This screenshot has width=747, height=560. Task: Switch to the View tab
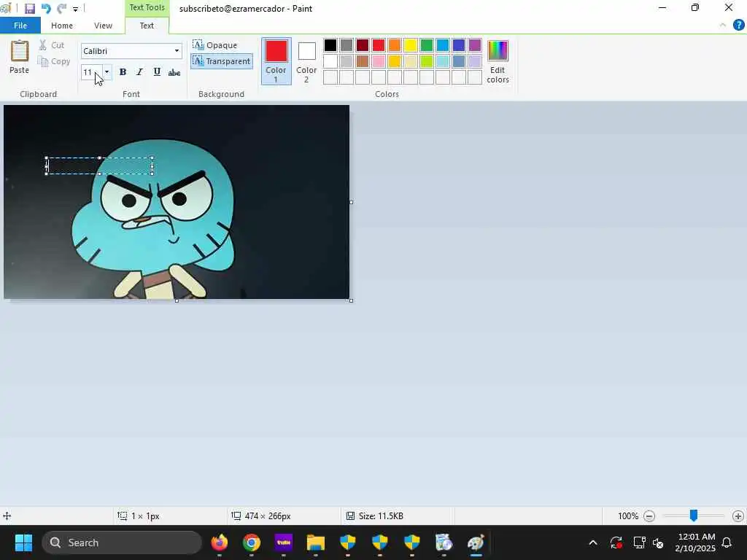[x=103, y=26]
